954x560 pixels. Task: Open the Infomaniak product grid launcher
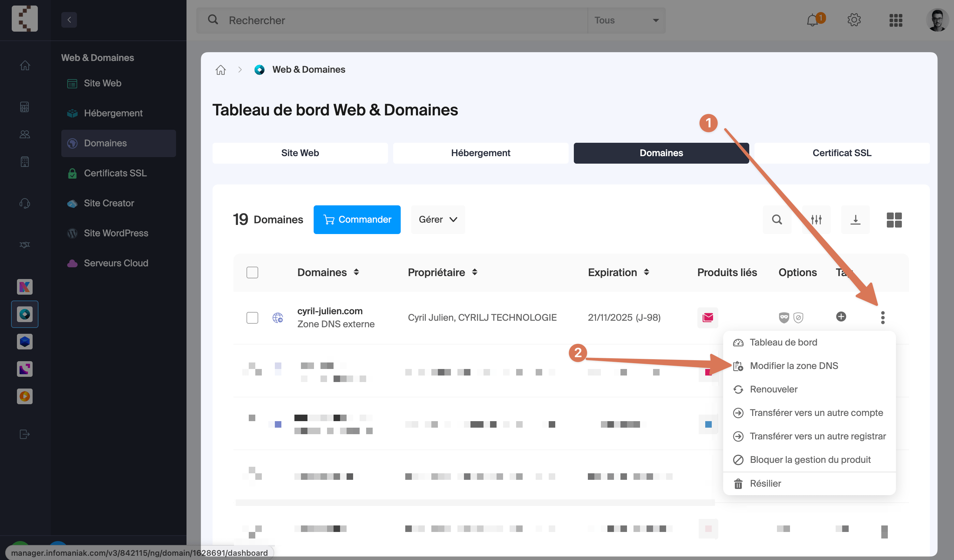(896, 20)
